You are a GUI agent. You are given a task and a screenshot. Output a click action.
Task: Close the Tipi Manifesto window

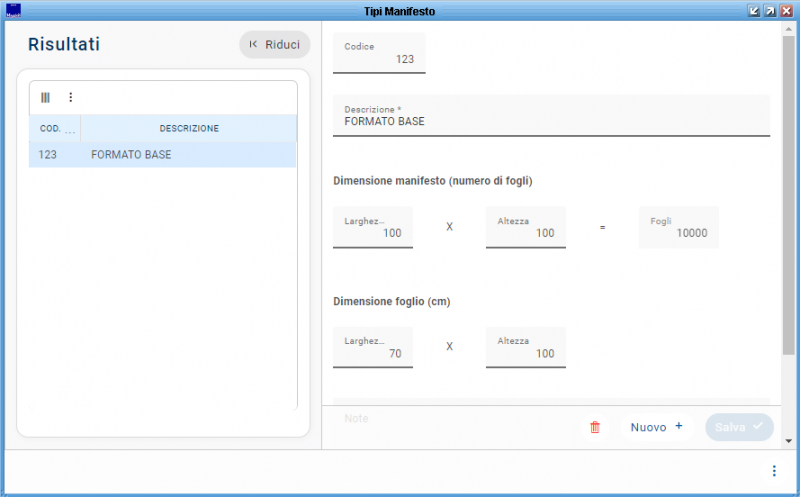point(786,10)
